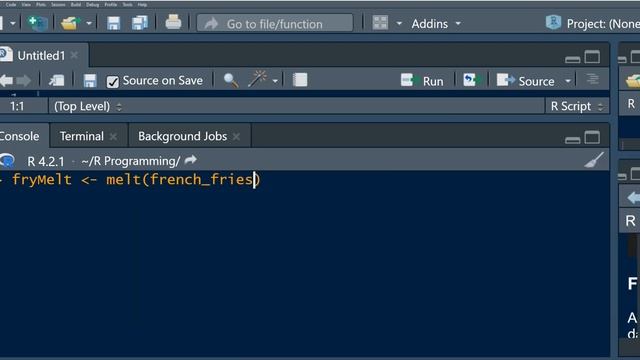Screen dimensions: 640x360
Task: Expand the code tools wand dropdown arrow
Action: 275,81
